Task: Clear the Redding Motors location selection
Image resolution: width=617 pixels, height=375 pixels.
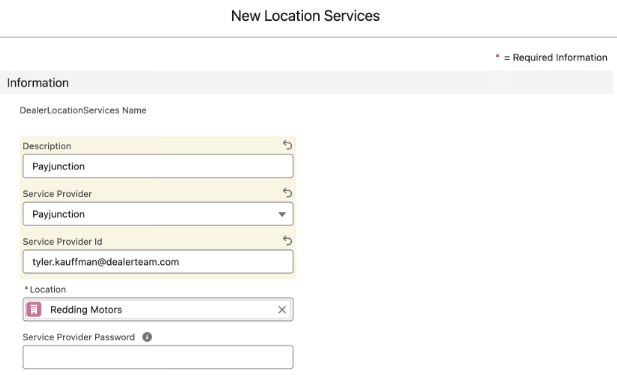Action: pos(282,310)
